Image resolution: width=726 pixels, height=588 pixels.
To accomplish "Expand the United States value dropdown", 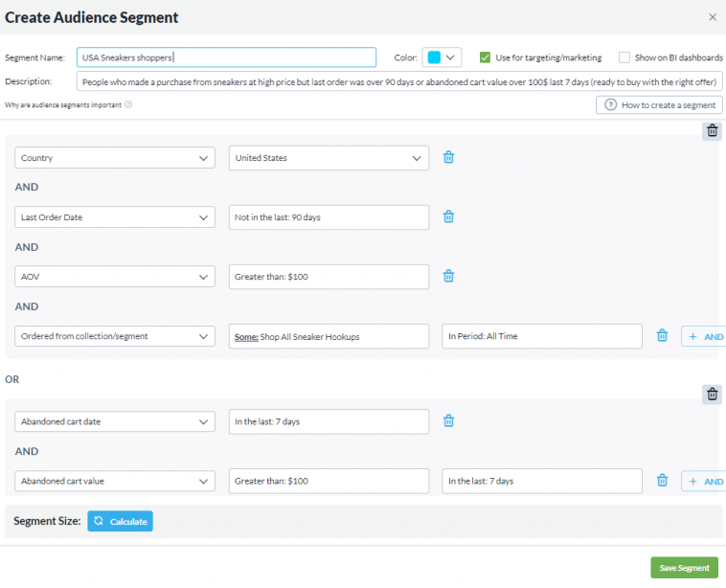I will click(329, 158).
